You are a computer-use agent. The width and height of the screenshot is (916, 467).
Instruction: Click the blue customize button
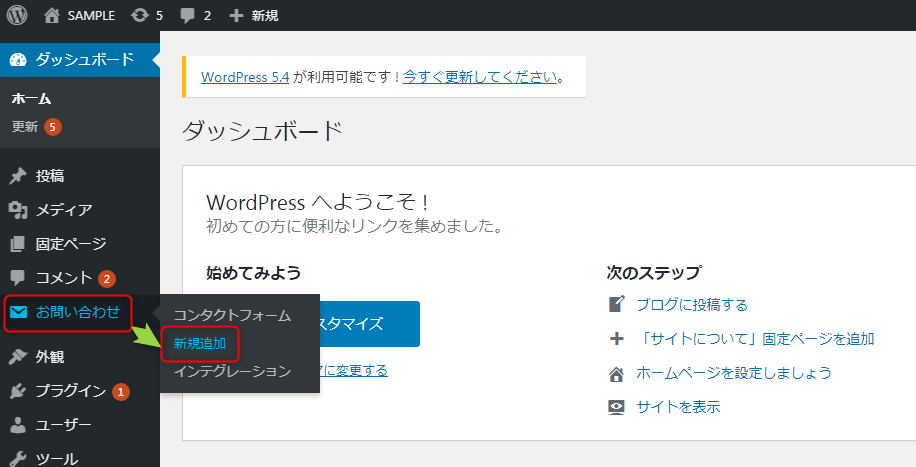369,324
